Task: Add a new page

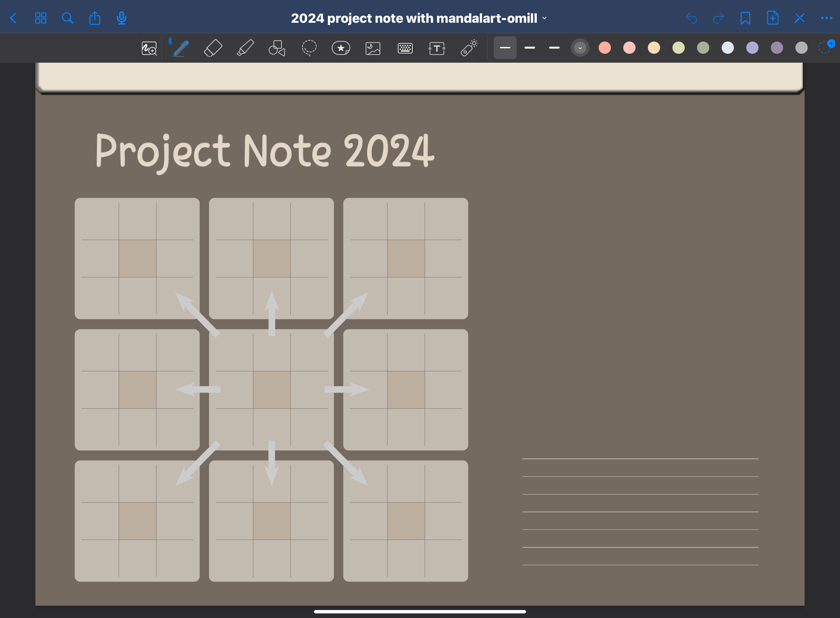Action: click(773, 18)
